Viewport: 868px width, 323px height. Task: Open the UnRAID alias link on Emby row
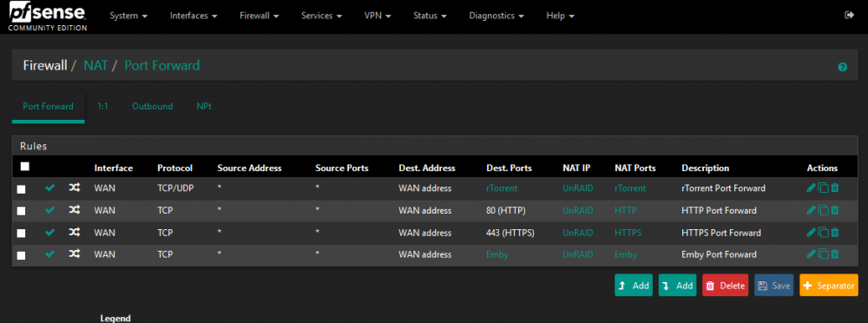tap(578, 255)
